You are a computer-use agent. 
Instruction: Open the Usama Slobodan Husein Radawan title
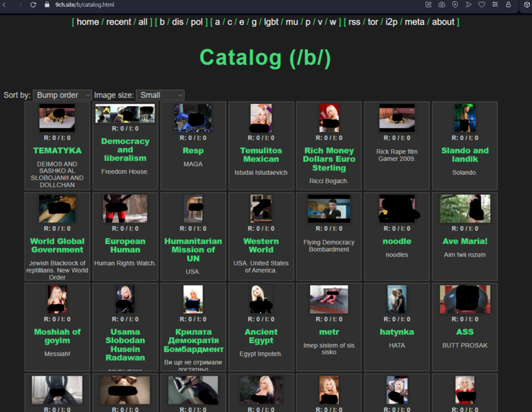[x=125, y=345]
